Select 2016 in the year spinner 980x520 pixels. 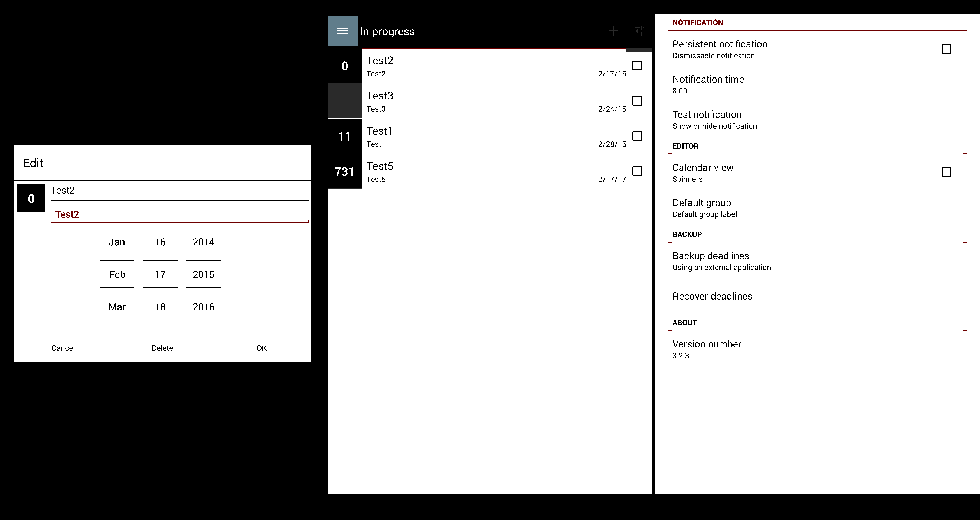[x=203, y=307]
